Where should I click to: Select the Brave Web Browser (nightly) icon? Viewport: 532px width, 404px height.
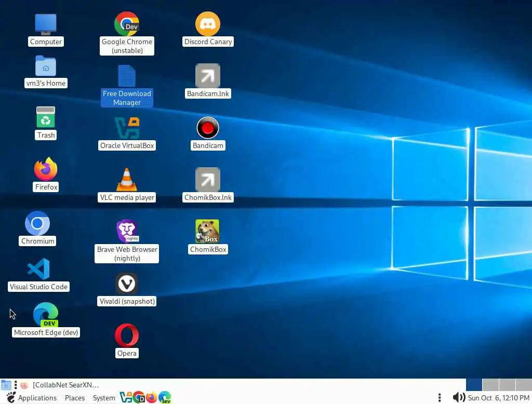pos(127,232)
